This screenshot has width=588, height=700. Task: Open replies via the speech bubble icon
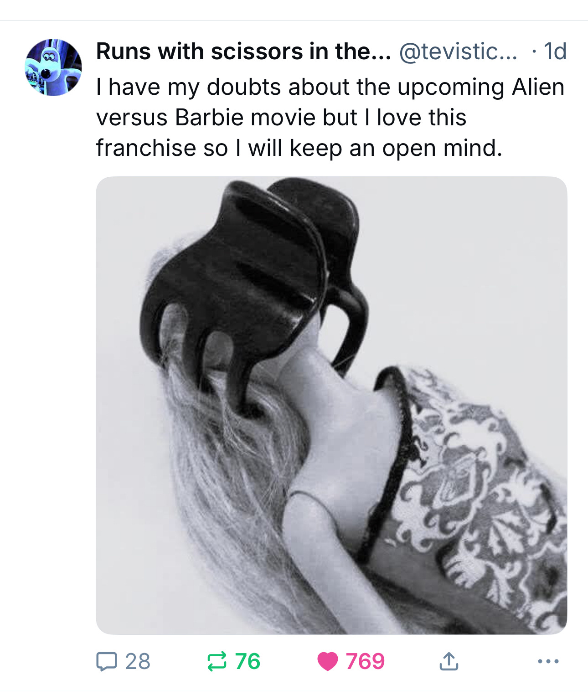click(107, 661)
